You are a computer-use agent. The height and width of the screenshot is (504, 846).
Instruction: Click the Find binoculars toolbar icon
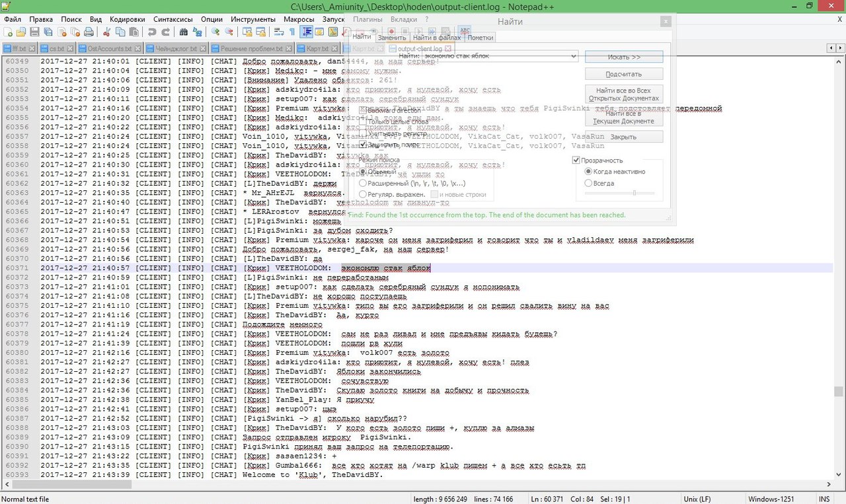point(183,32)
